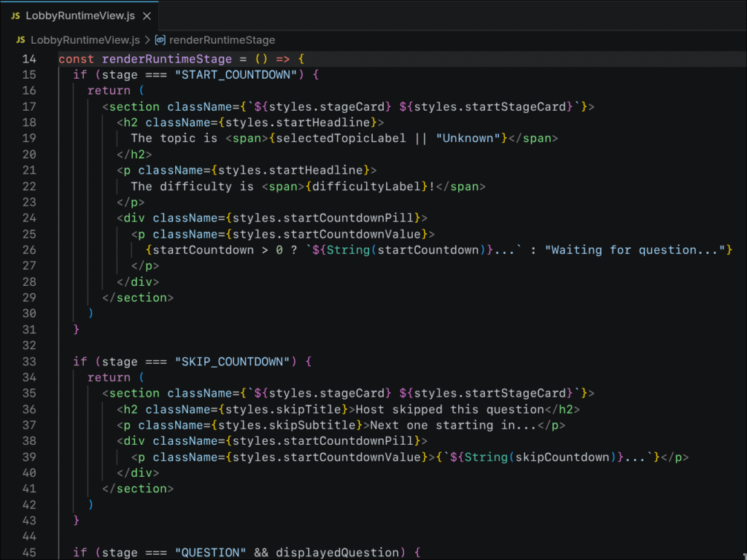747x560 pixels.
Task: Click the return keyword on line 34
Action: [109, 378]
